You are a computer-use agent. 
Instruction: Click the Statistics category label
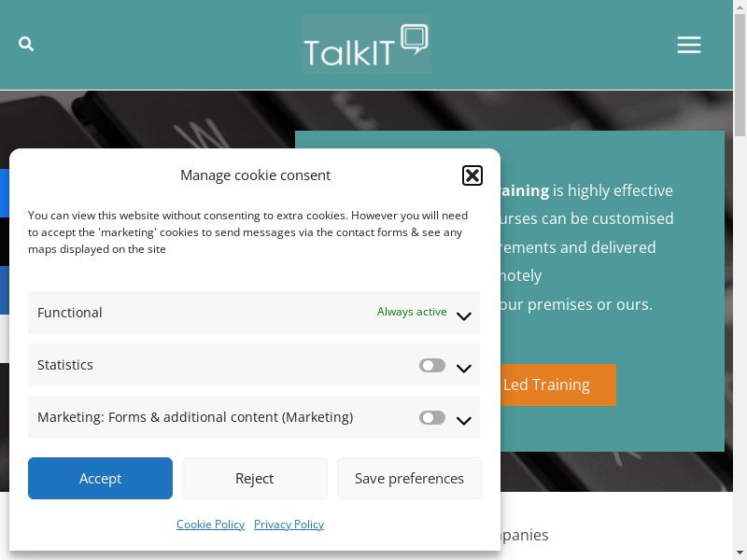tap(65, 365)
